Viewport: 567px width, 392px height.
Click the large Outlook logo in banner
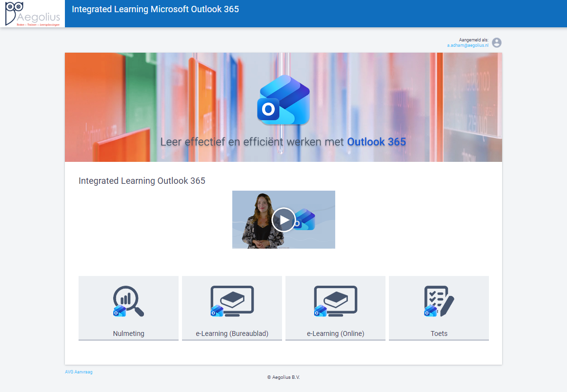click(x=283, y=100)
